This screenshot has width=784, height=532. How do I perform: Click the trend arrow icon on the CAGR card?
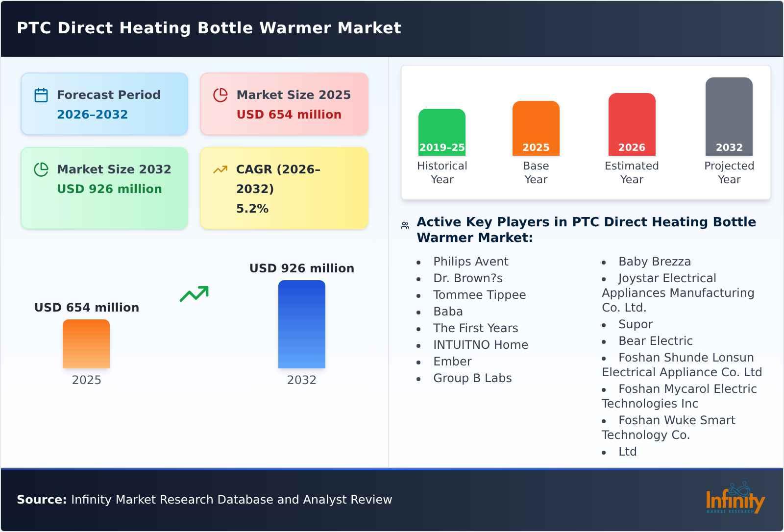point(220,169)
